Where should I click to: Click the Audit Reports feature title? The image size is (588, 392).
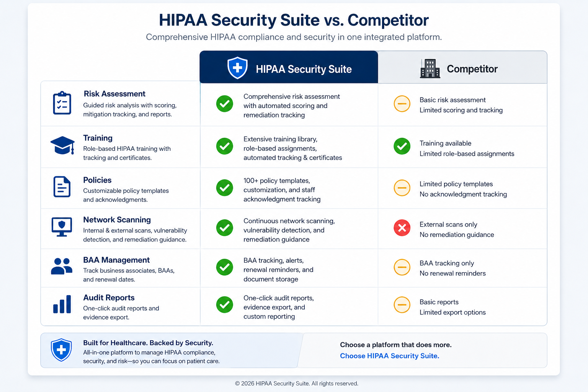[x=109, y=297]
